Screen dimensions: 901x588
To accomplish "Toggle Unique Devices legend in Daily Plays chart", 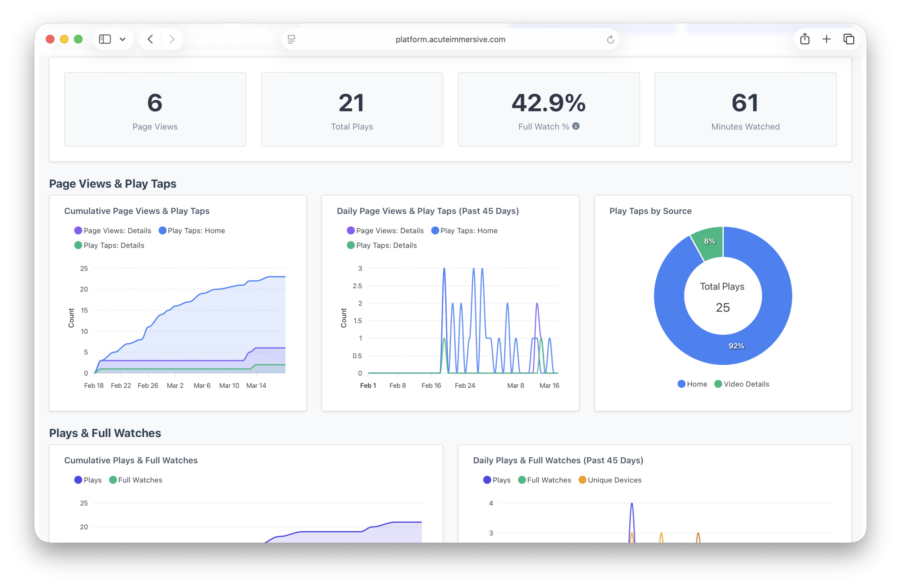I will coord(610,480).
